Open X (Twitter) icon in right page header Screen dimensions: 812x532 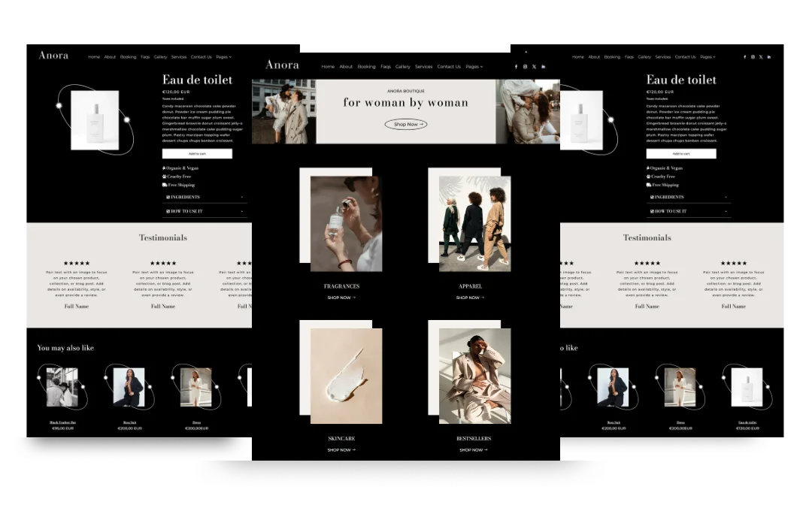click(761, 57)
